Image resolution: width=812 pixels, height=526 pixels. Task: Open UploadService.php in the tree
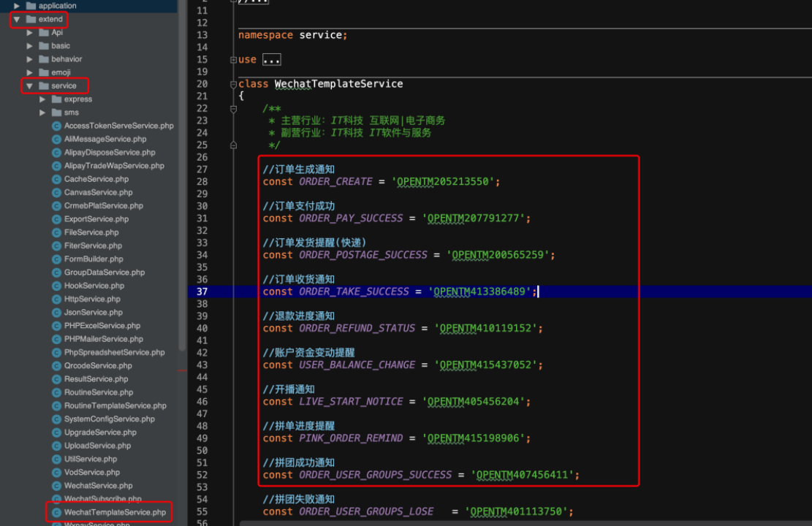point(97,446)
